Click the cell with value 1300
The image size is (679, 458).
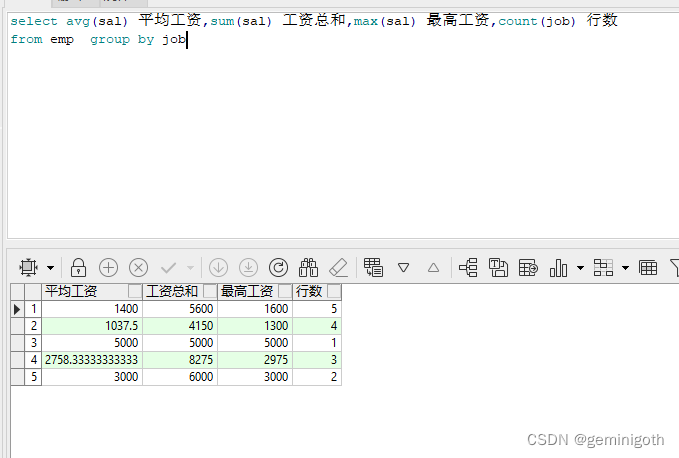click(x=255, y=326)
